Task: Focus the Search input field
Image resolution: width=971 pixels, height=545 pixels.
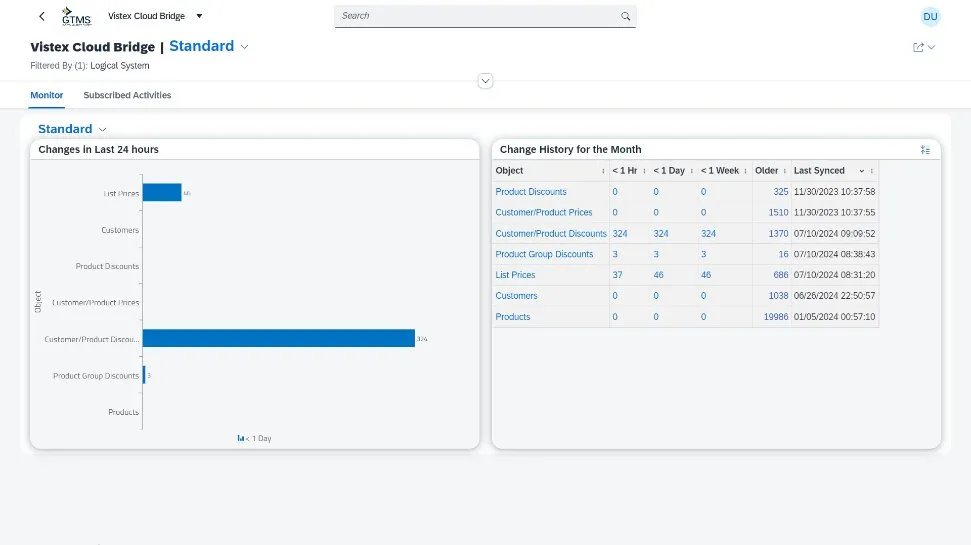Action: pyautogui.click(x=477, y=16)
